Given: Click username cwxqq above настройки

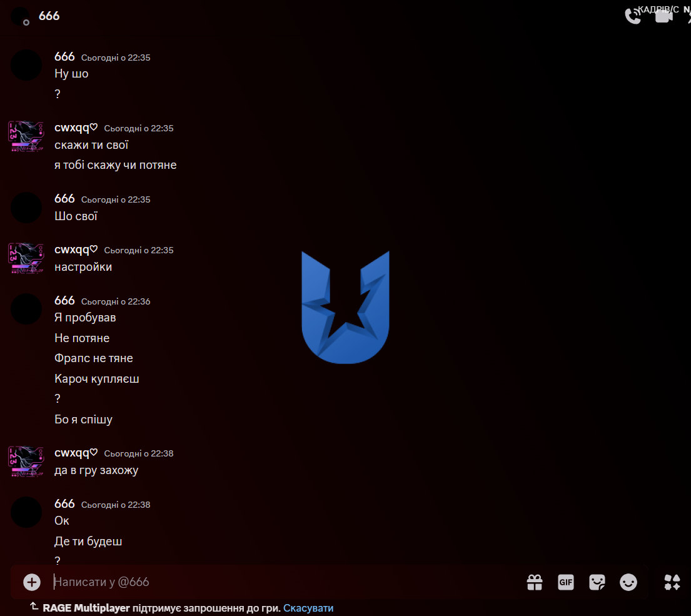Looking at the screenshot, I should pos(76,250).
